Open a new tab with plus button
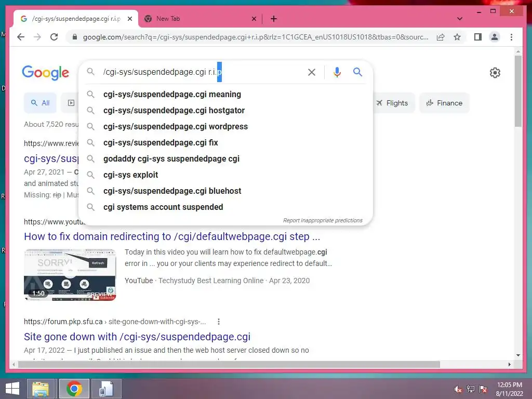532x399 pixels. (274, 19)
